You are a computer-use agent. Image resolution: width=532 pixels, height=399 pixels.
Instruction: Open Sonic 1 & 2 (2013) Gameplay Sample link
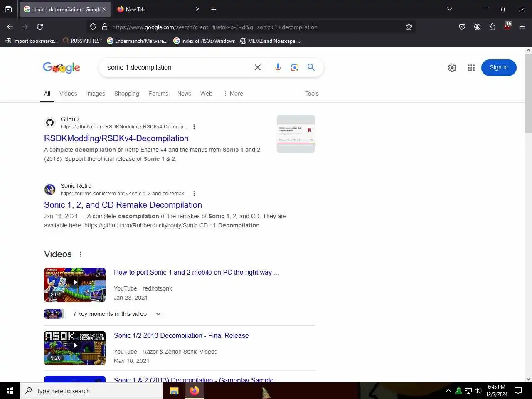(x=194, y=379)
